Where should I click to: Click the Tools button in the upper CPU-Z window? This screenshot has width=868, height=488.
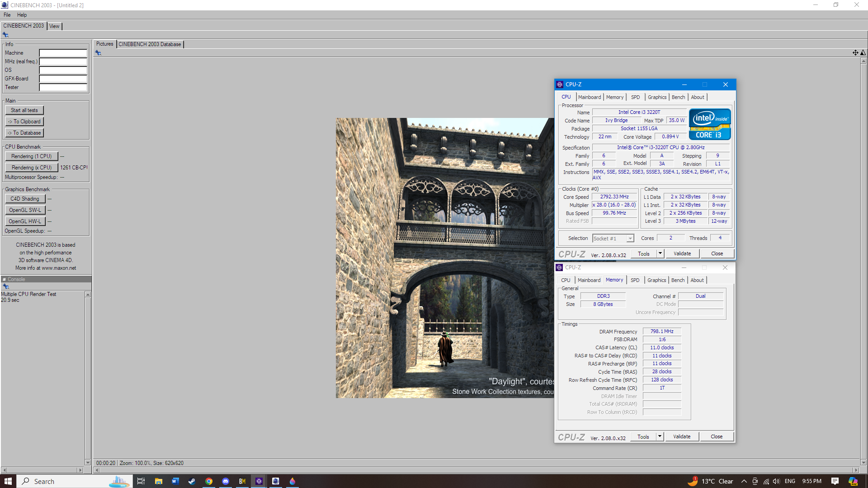pyautogui.click(x=644, y=253)
